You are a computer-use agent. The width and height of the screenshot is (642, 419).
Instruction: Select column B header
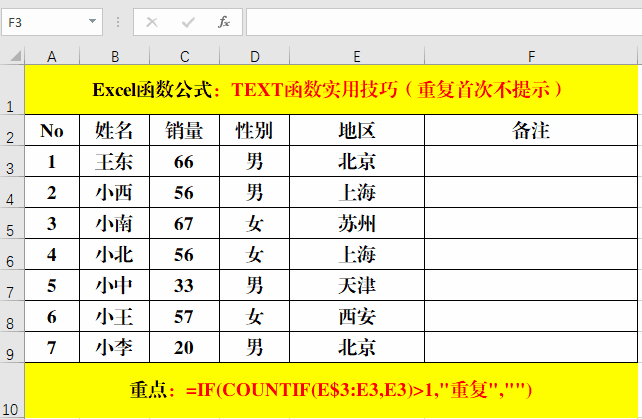coord(115,56)
